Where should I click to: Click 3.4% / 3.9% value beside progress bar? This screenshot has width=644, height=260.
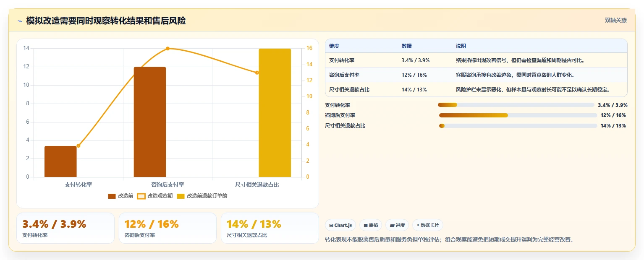click(613, 105)
